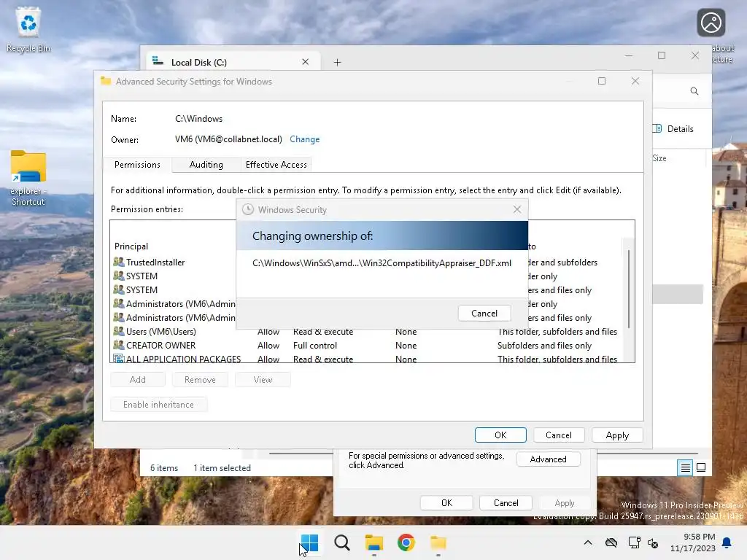Click the muted volume tray icon
This screenshot has width=747, height=560.
pyautogui.click(x=653, y=542)
